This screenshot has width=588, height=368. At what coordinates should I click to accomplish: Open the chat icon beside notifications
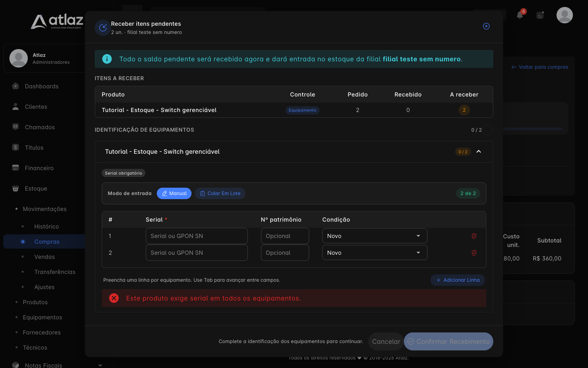(540, 15)
